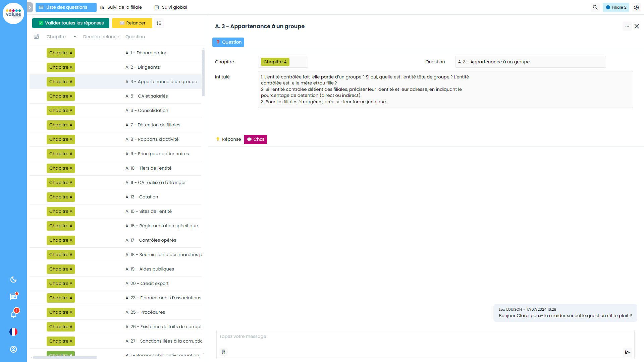The width and height of the screenshot is (644, 362).
Task: Select row A. 2 - Dirigeants
Action: pos(115,67)
